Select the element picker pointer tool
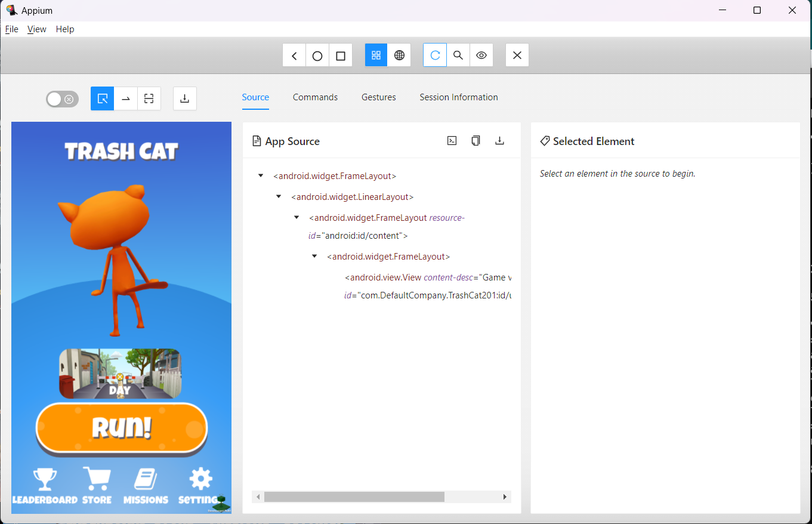 [x=102, y=98]
